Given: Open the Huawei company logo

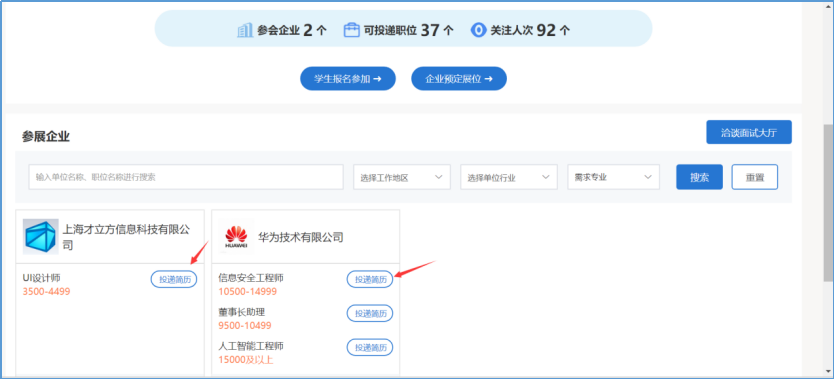Looking at the screenshot, I should tap(236, 237).
